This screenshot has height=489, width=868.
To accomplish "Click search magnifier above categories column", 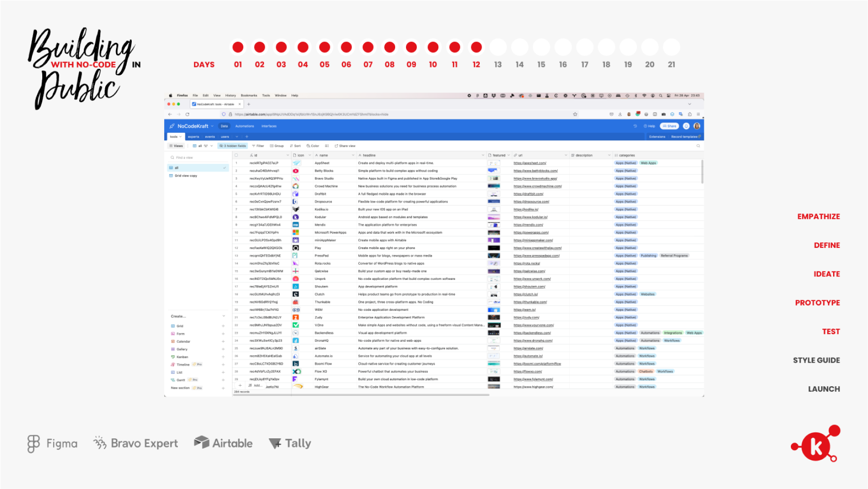I will pyautogui.click(x=698, y=146).
